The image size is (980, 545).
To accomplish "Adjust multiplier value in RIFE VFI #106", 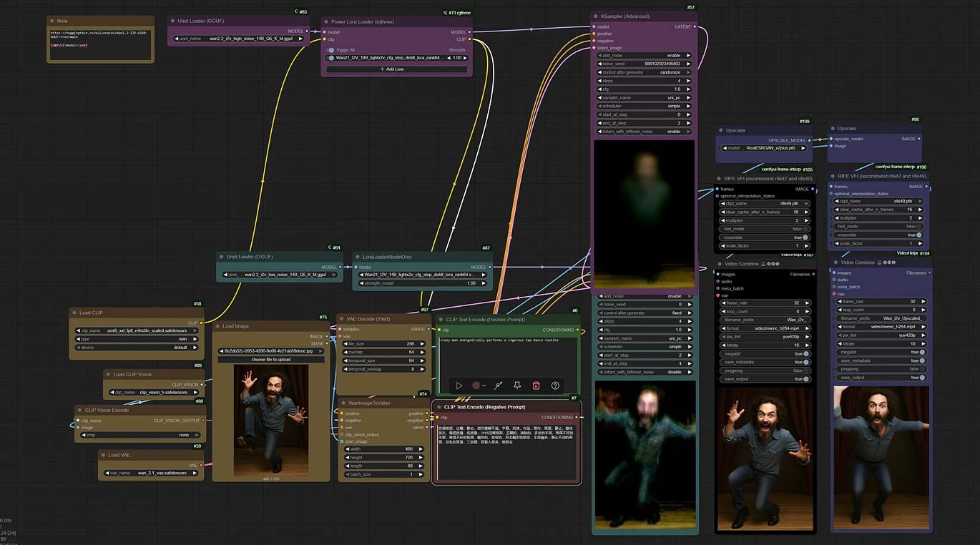I will 878,217.
